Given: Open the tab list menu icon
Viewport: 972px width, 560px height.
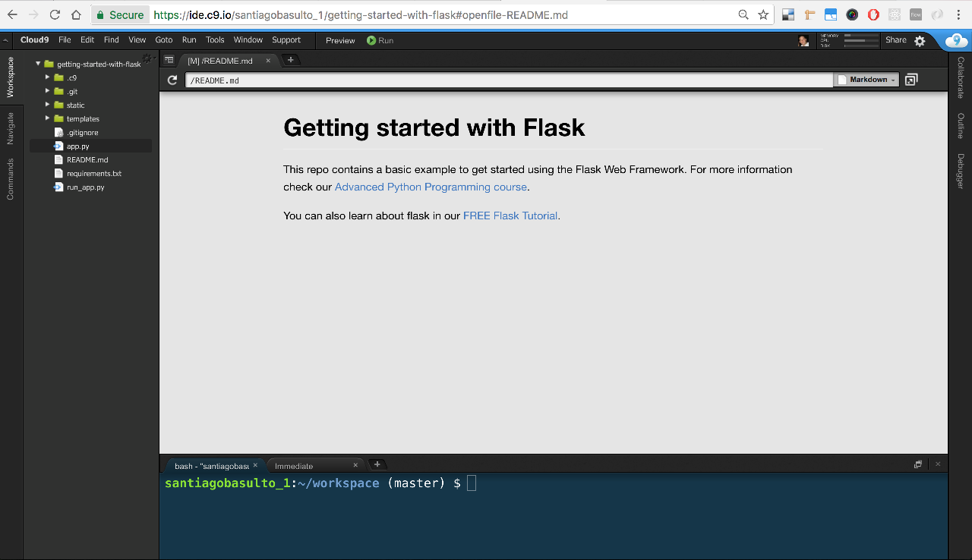Looking at the screenshot, I should click(169, 59).
